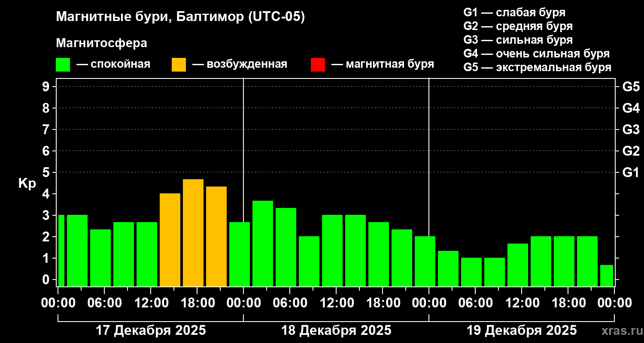Screen dimensions: 644x343
Task: Click the green 'спокойная' legend swatch
Action: pos(63,65)
